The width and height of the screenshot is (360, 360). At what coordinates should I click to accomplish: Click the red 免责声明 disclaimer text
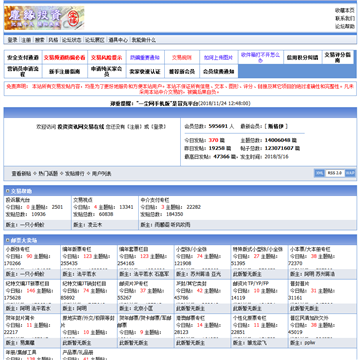(x=180, y=89)
